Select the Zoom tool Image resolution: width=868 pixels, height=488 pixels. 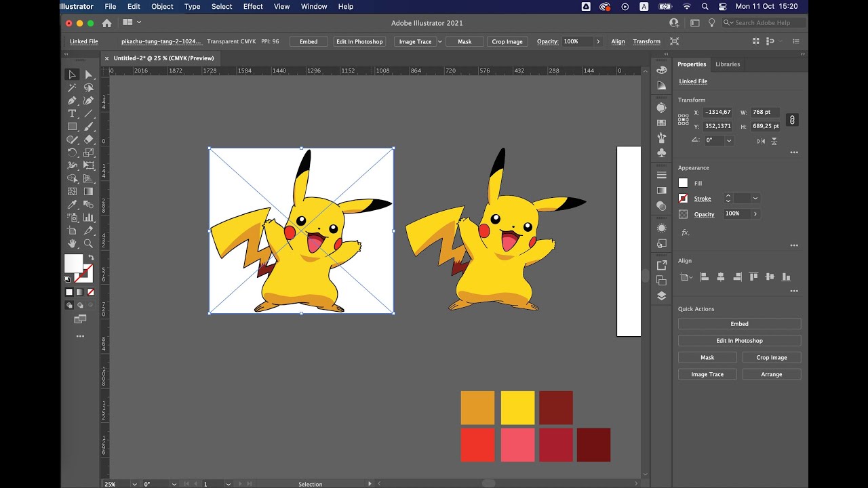(88, 242)
